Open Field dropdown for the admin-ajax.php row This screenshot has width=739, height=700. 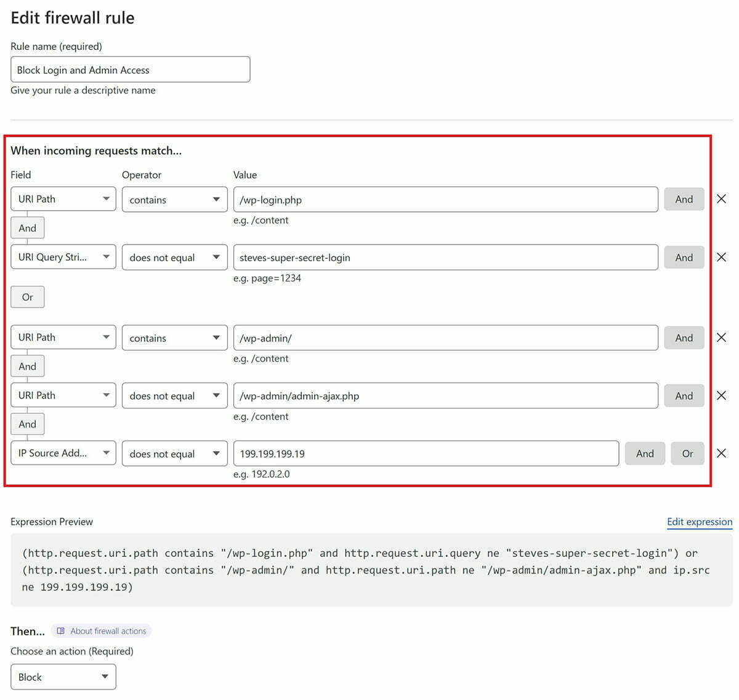tap(63, 395)
